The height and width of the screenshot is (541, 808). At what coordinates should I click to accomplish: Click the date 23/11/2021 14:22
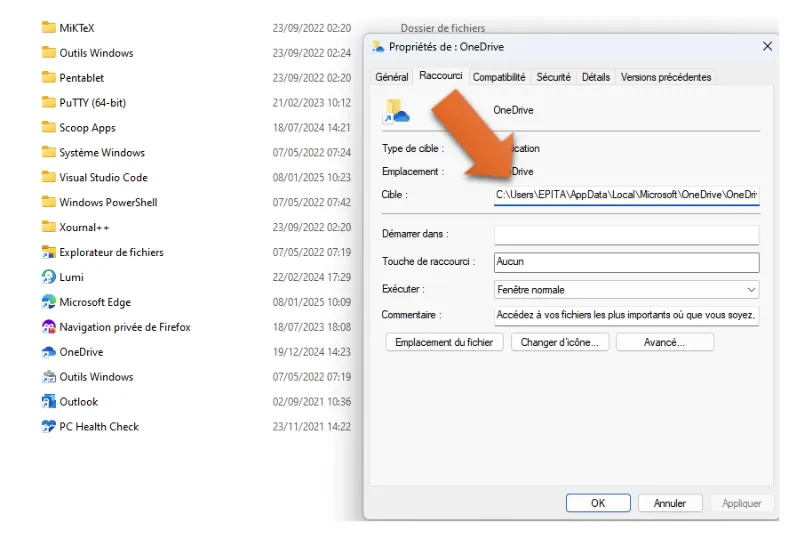(312, 427)
